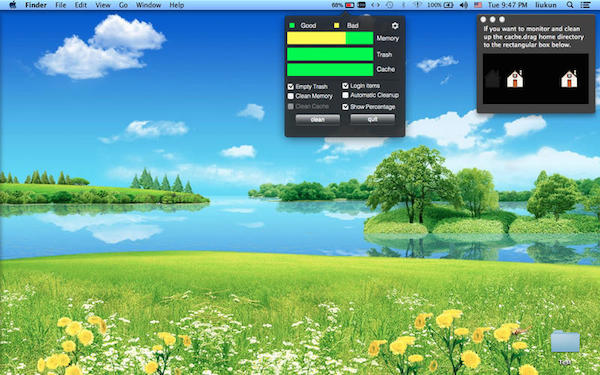The height and width of the screenshot is (375, 600).
Task: Close the home directory instruction window
Action: 483,19
